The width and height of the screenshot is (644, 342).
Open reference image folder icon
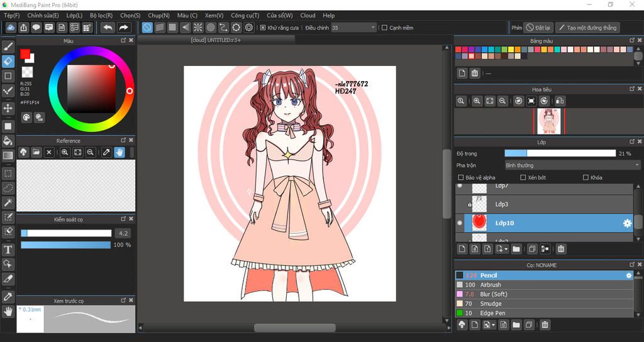click(x=36, y=152)
